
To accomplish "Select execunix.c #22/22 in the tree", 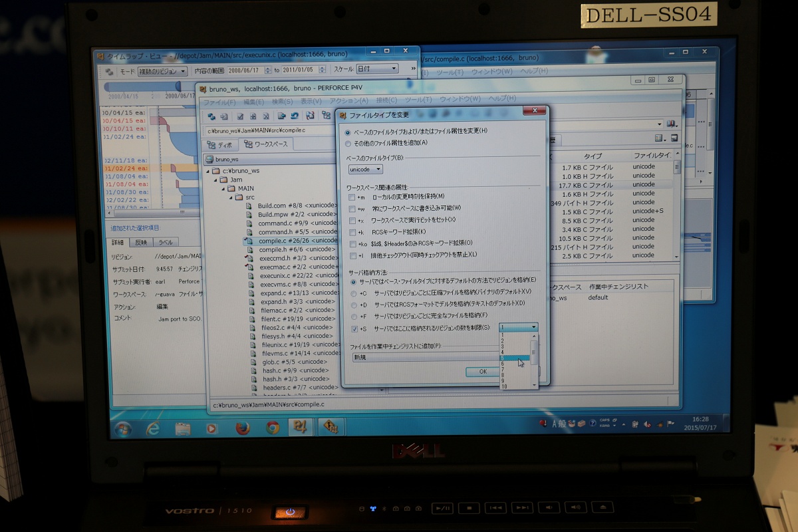I will (x=297, y=275).
